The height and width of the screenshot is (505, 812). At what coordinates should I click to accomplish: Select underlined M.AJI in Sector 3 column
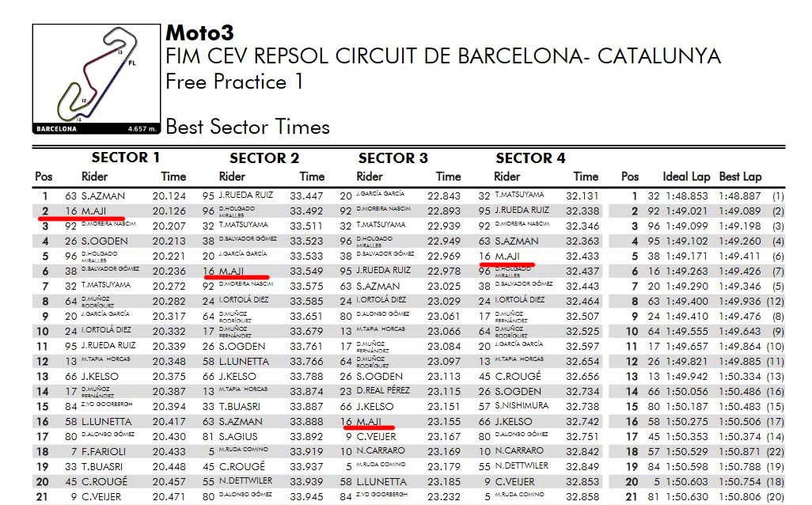[x=370, y=422]
